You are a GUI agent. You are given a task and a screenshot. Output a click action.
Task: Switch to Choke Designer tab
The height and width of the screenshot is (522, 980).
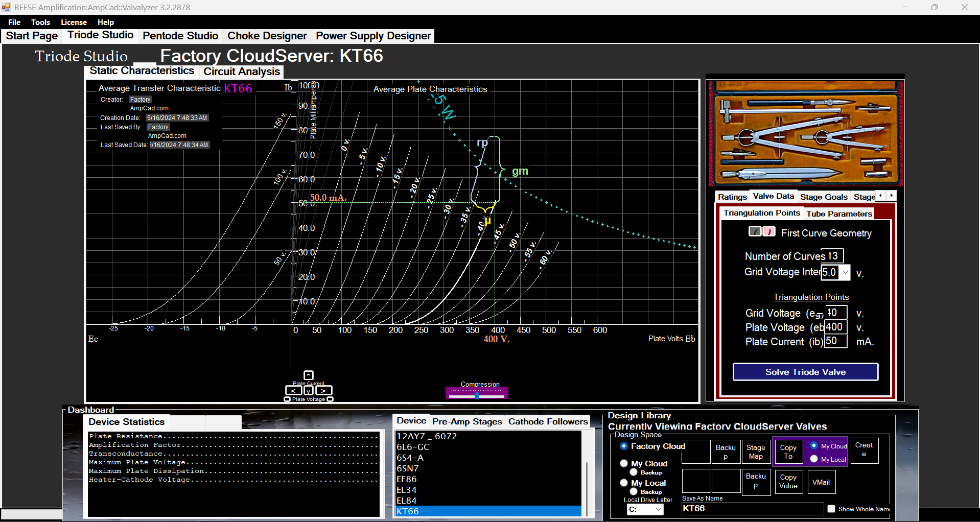[x=267, y=36]
